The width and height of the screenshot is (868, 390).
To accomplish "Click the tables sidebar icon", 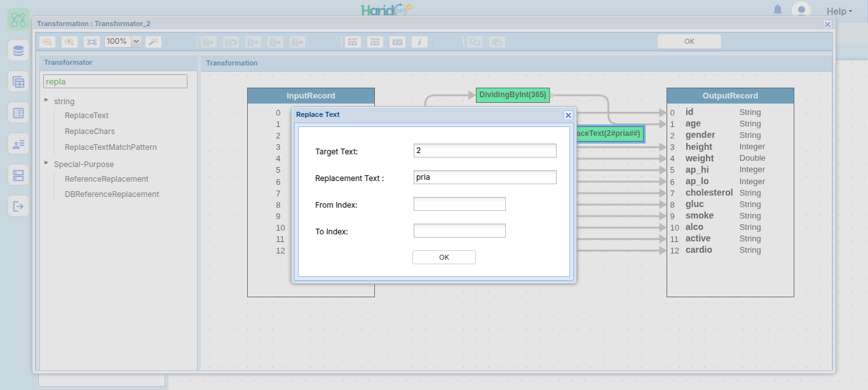I will click(x=18, y=81).
